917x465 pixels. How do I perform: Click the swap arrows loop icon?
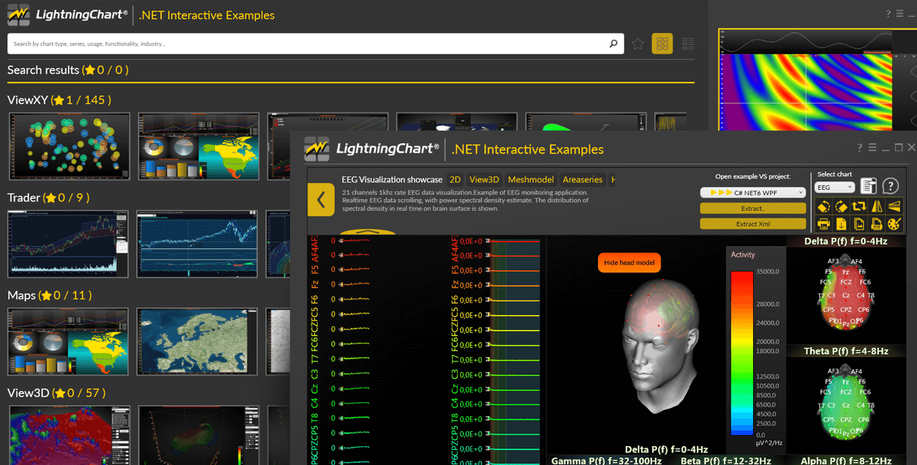(859, 206)
